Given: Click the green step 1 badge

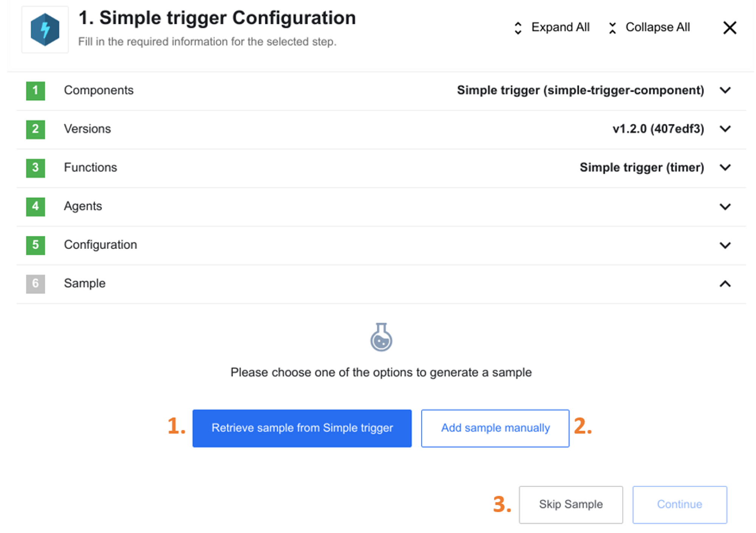Looking at the screenshot, I should (36, 91).
